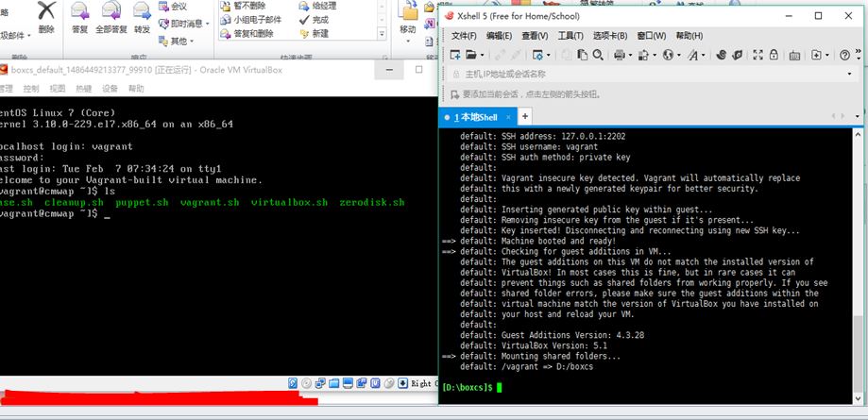Open Xshell 窗口(W) menu
This screenshot has width=868, height=420.
point(651,36)
